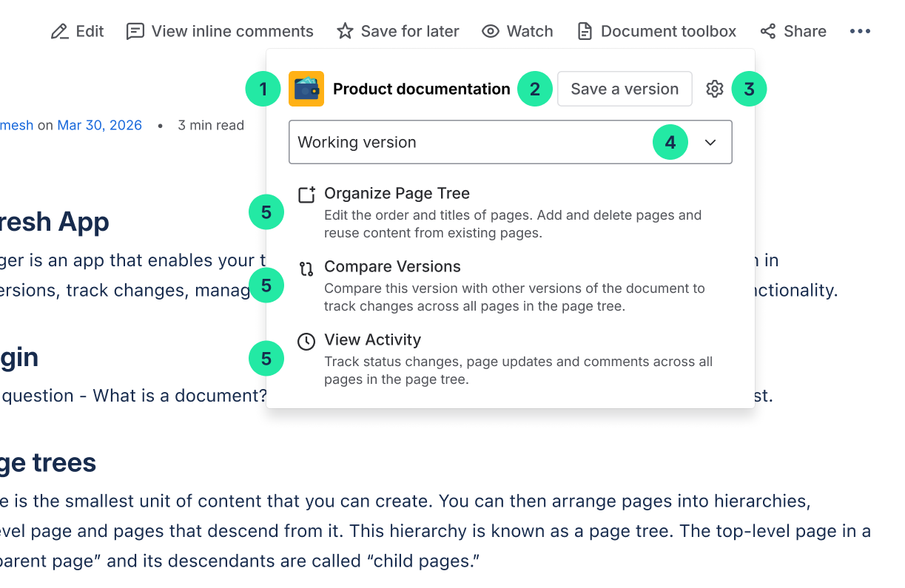This screenshot has width=905, height=588.
Task: Click the Product documentation title text
Action: point(422,89)
